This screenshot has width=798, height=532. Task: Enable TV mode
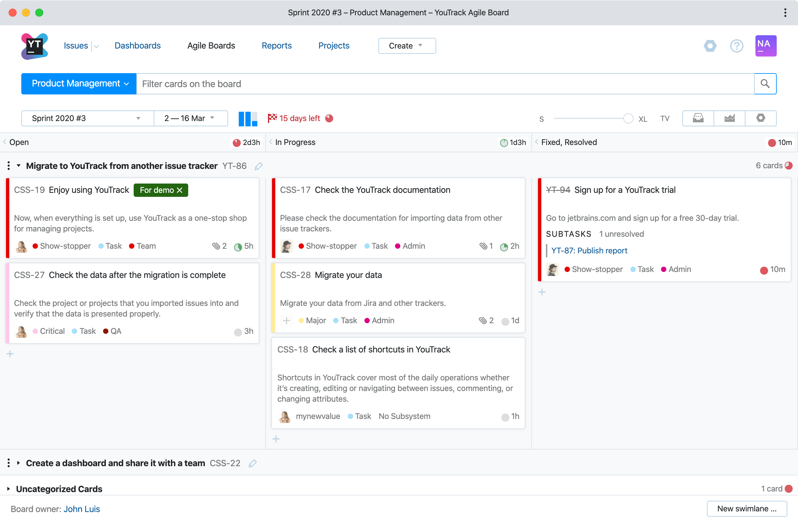(665, 118)
